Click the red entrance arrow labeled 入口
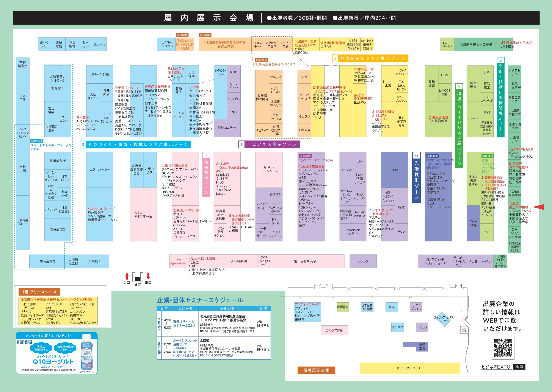Viewport: 552px width, 392px height. (x=127, y=276)
